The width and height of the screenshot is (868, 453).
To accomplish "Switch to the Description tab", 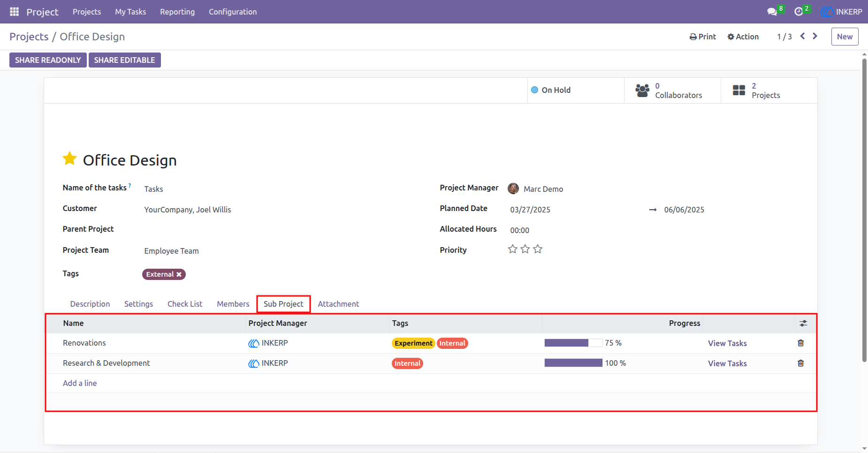I will point(90,304).
